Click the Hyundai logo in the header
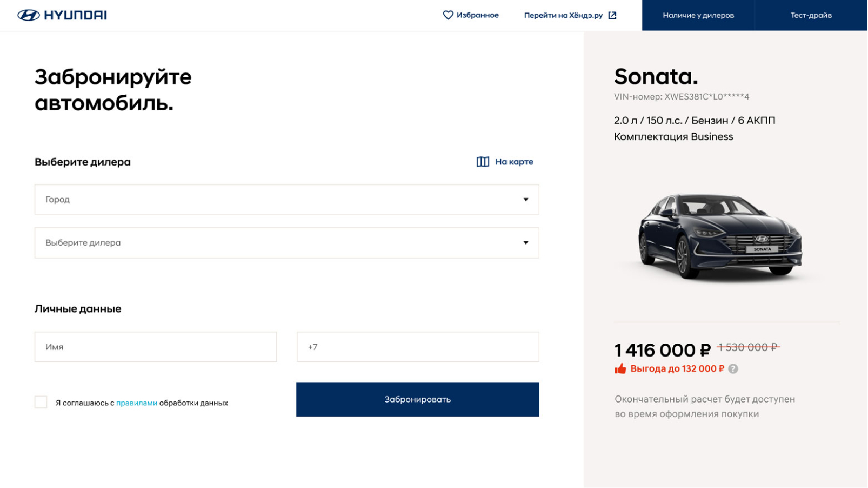This screenshot has height=488, width=868. click(62, 15)
